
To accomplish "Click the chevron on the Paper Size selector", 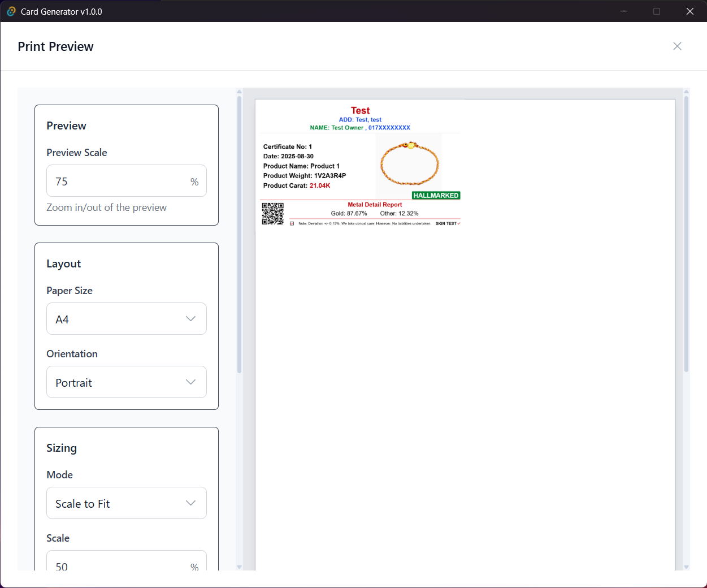I will click(x=190, y=319).
